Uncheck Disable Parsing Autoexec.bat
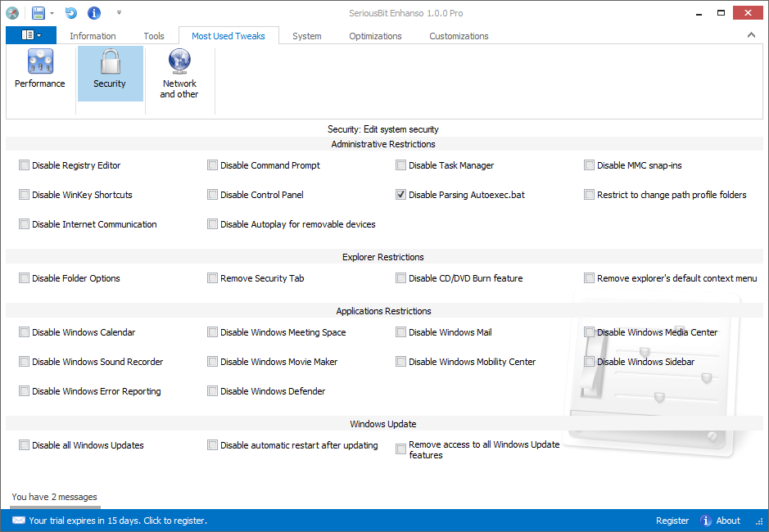Image resolution: width=769 pixels, height=532 pixels. click(x=400, y=195)
